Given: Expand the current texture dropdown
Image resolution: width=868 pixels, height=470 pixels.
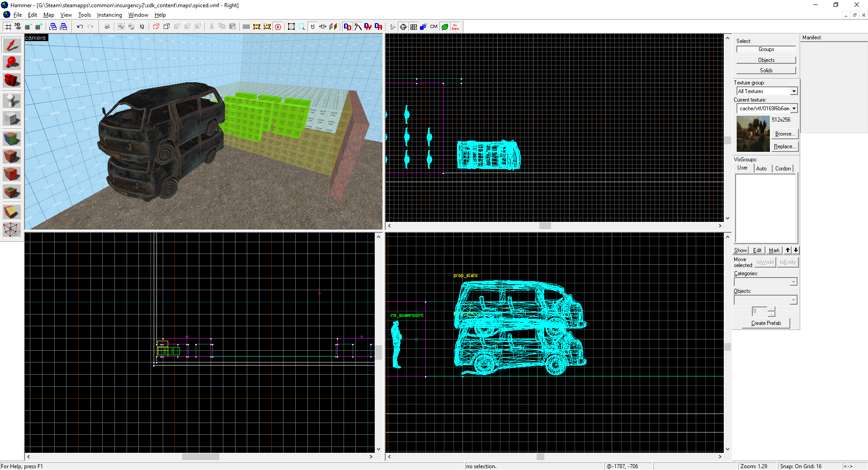Looking at the screenshot, I should pos(794,108).
